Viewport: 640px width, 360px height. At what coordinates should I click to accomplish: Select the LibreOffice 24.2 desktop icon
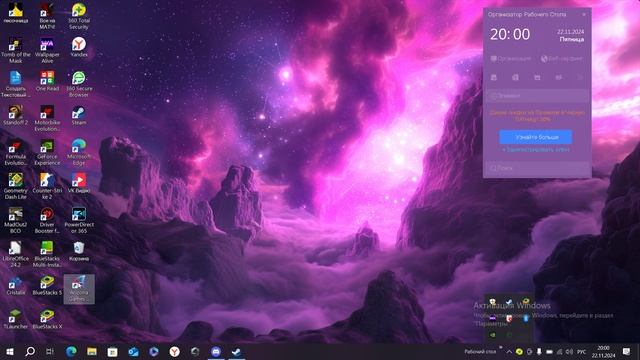16,254
